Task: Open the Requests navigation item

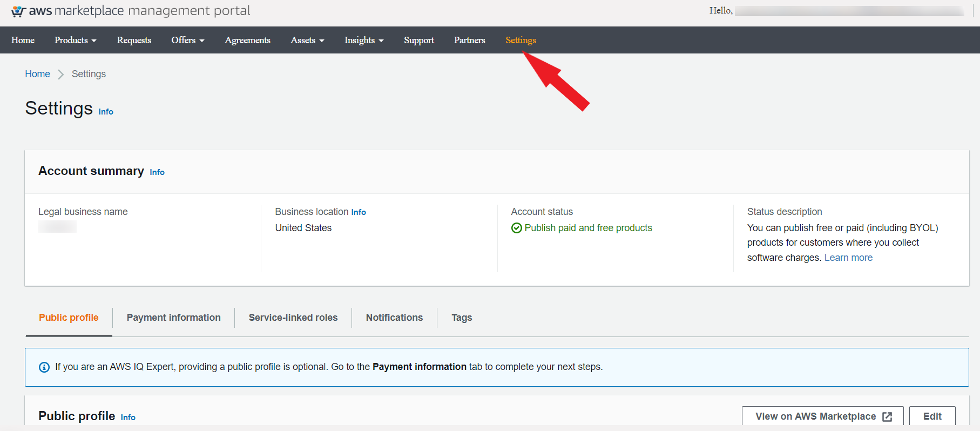Action: tap(134, 40)
